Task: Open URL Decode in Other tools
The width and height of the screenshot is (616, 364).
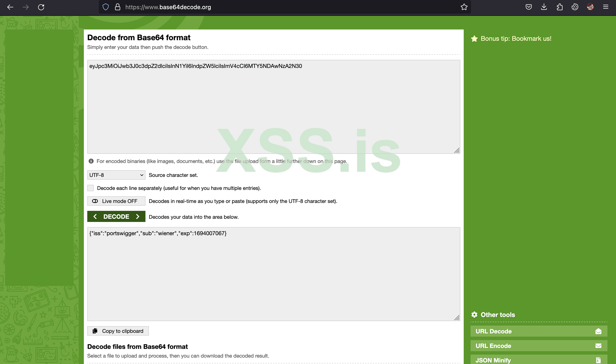Action: [x=539, y=331]
